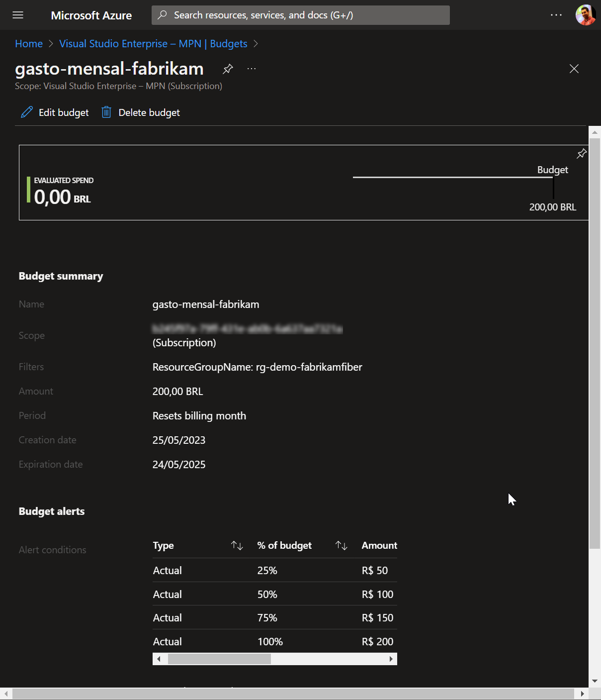Click expiration date 24/05/2025
Image resolution: width=601 pixels, height=700 pixels.
pos(179,465)
